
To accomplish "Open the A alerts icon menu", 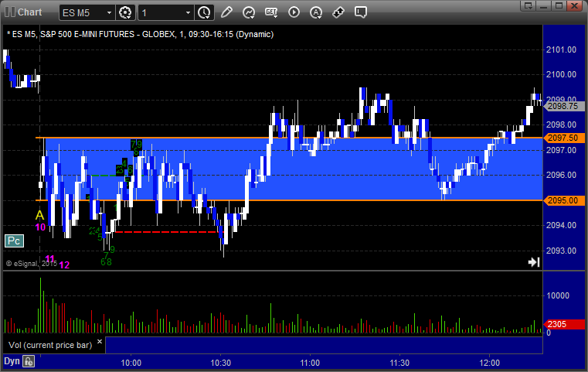I will pos(316,12).
